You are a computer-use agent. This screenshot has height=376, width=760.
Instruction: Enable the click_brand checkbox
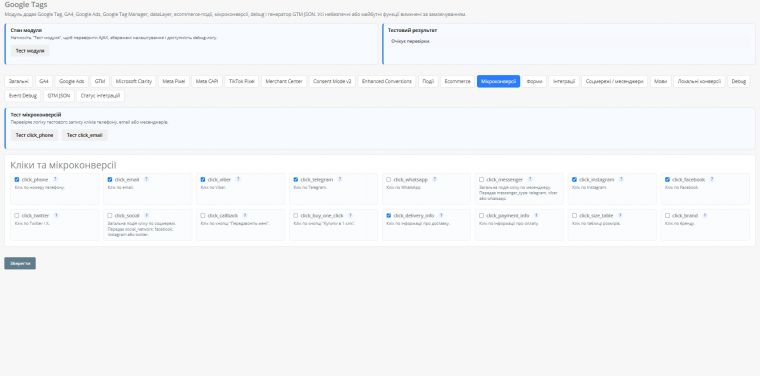pos(667,216)
